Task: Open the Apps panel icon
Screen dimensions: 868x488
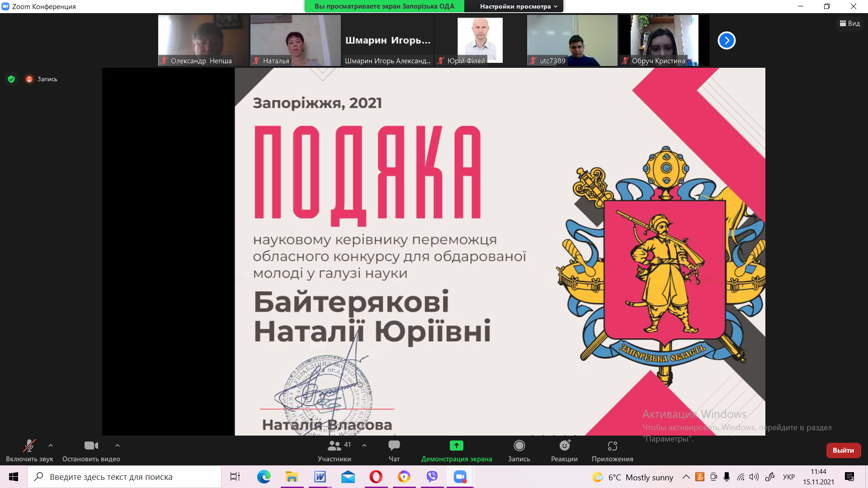Action: [612, 446]
